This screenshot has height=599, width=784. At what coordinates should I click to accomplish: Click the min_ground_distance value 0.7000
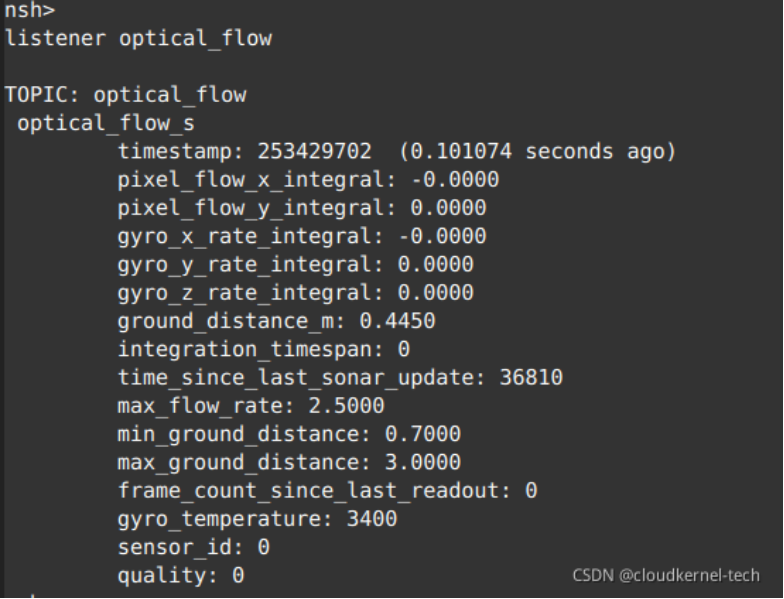(429, 434)
